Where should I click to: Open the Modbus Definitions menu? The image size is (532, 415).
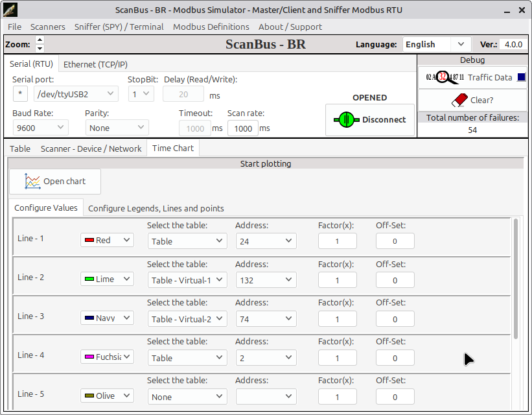(211, 27)
